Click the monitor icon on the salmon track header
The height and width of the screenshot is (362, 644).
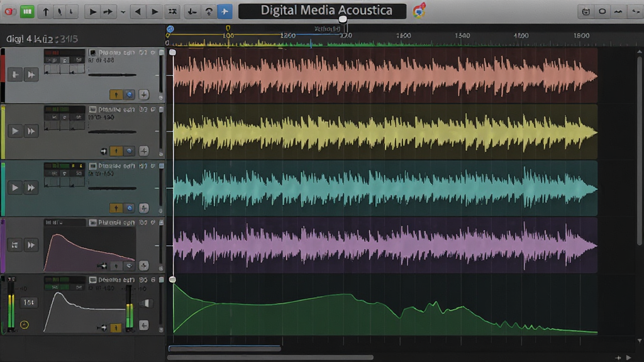(92, 53)
